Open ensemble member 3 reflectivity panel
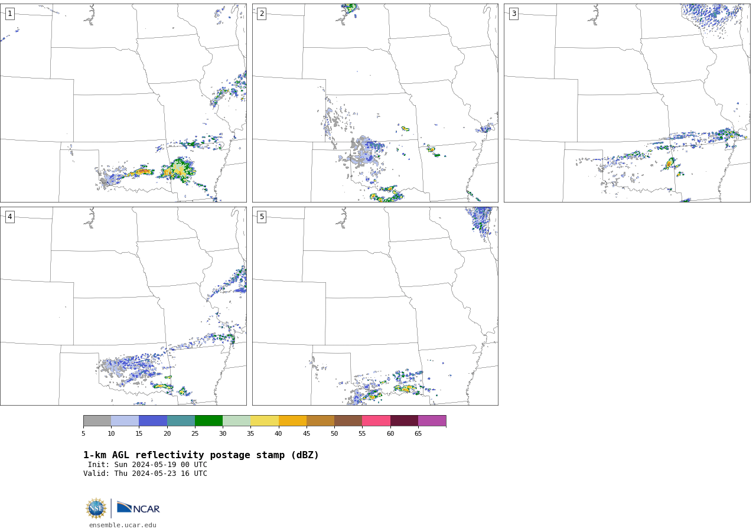Image resolution: width=756 pixels, height=532 pixels. pyautogui.click(x=627, y=103)
